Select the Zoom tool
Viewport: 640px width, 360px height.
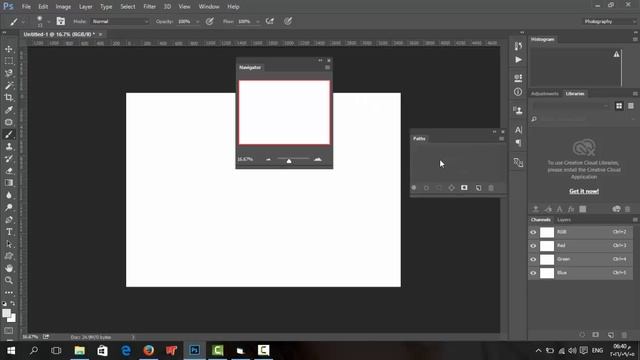click(9, 280)
